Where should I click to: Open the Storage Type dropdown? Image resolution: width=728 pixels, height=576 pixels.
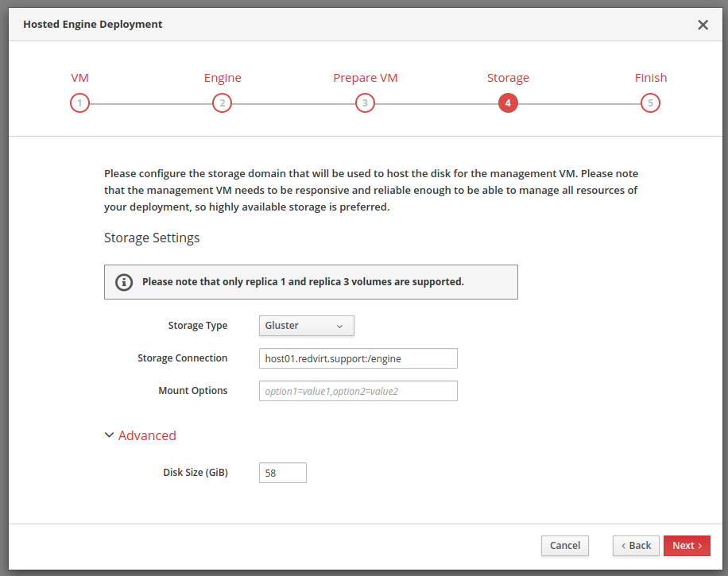pos(306,326)
